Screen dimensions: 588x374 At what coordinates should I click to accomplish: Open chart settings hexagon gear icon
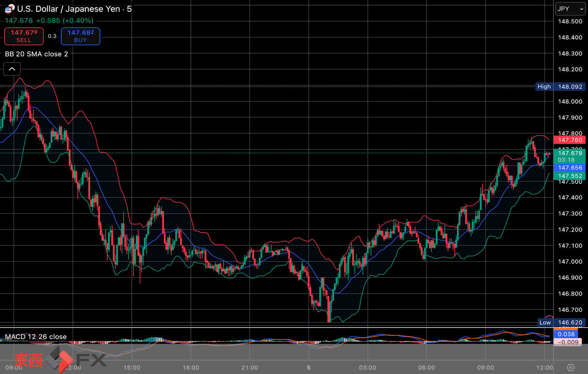[x=570, y=367]
